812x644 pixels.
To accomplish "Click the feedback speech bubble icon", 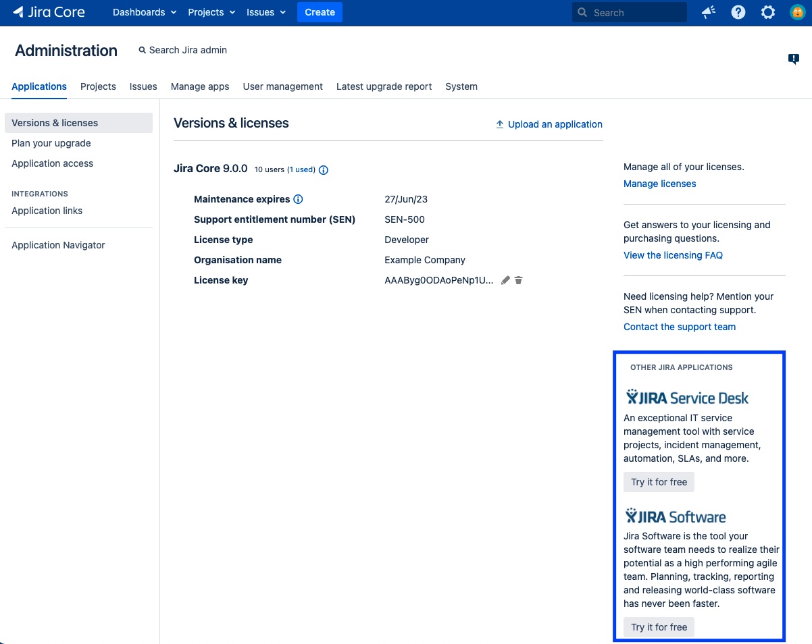I will click(x=794, y=59).
